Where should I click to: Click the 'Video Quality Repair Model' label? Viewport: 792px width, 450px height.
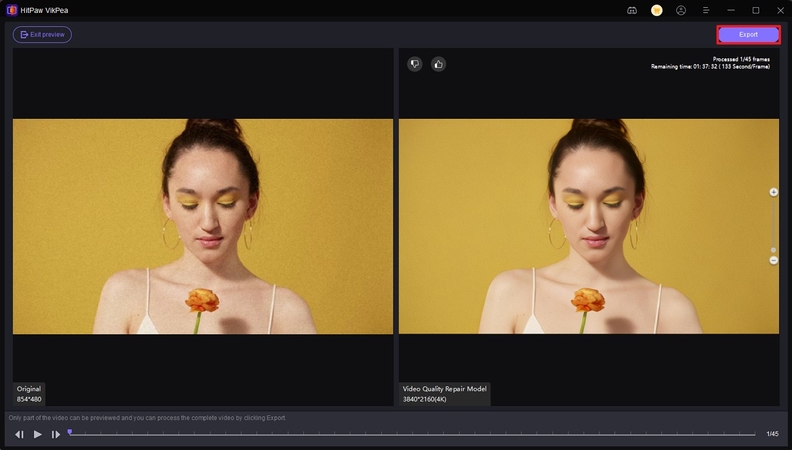tap(444, 389)
